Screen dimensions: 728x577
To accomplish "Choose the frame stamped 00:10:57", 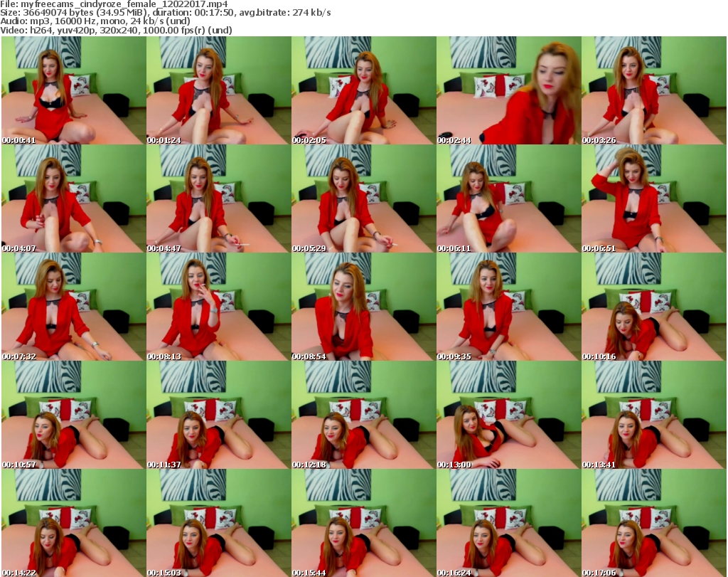I will (74, 415).
